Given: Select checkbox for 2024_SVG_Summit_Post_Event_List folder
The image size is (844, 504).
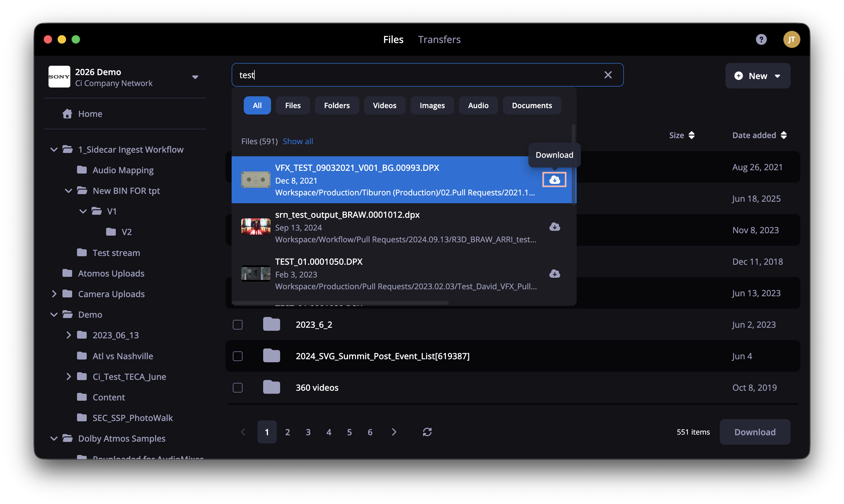Looking at the screenshot, I should click(x=238, y=356).
